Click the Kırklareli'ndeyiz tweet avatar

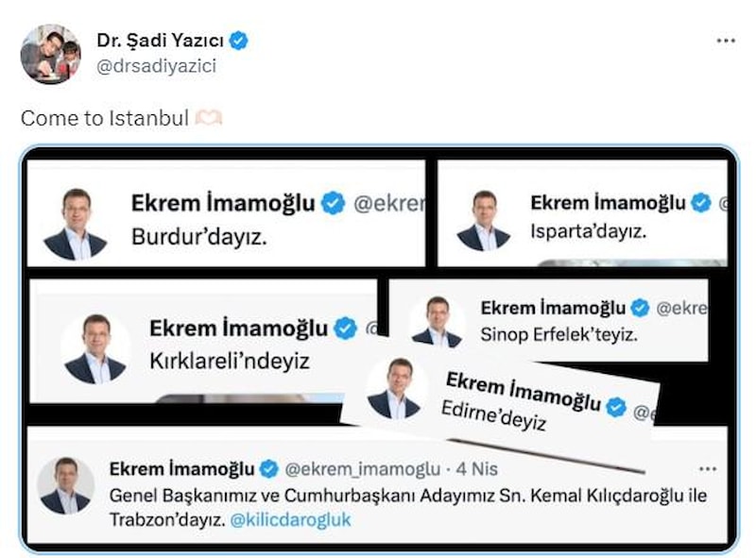click(95, 349)
